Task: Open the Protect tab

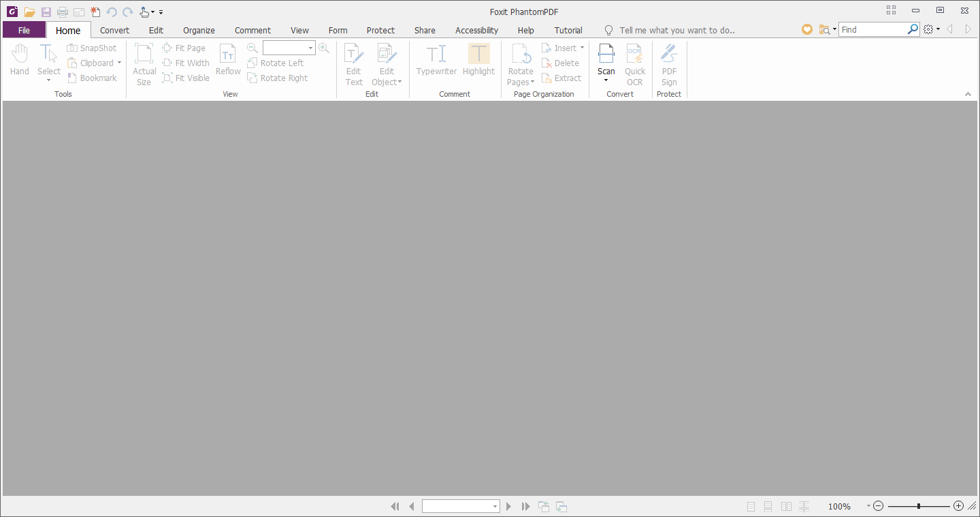Action: click(380, 30)
